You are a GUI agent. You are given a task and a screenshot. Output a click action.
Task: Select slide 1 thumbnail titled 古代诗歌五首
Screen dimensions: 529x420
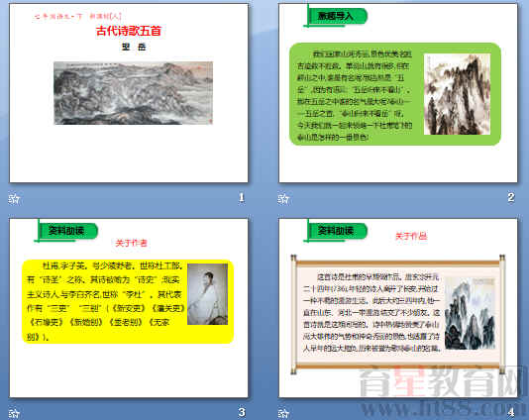[x=129, y=93]
